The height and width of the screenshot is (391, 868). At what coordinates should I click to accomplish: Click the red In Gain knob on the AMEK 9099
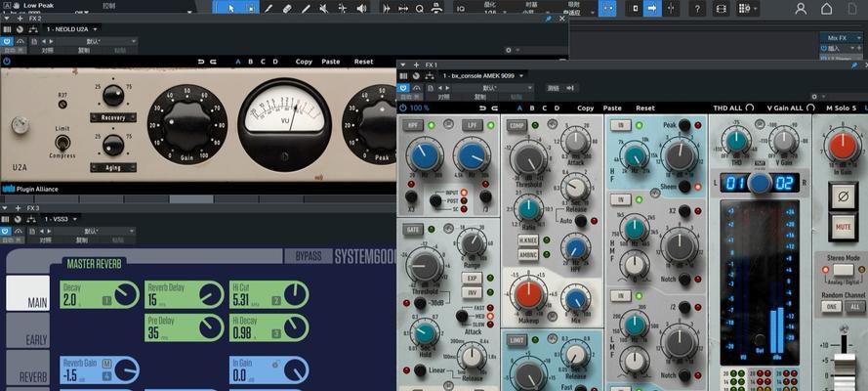[843, 147]
